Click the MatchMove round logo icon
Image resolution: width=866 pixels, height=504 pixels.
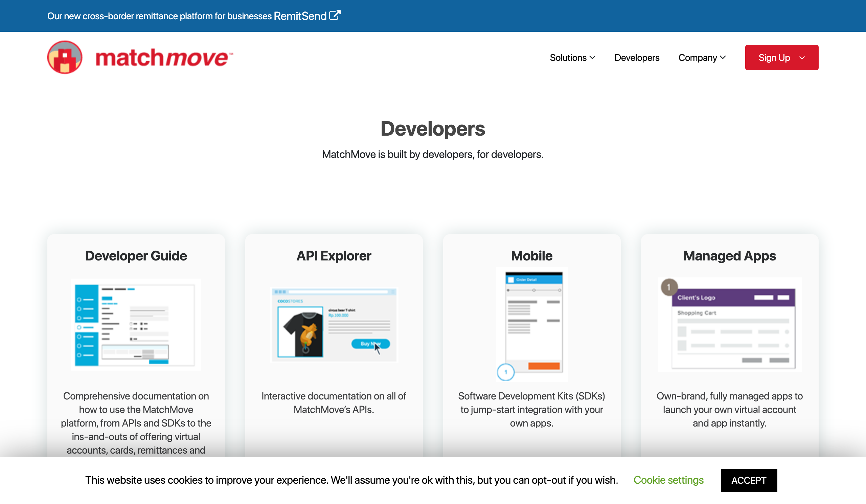click(x=65, y=58)
